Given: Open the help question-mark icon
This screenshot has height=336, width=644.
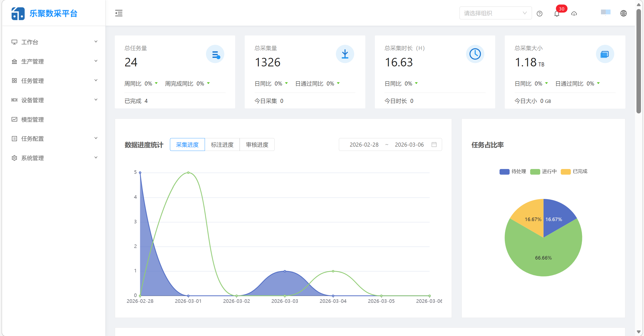Looking at the screenshot, I should click(x=540, y=13).
